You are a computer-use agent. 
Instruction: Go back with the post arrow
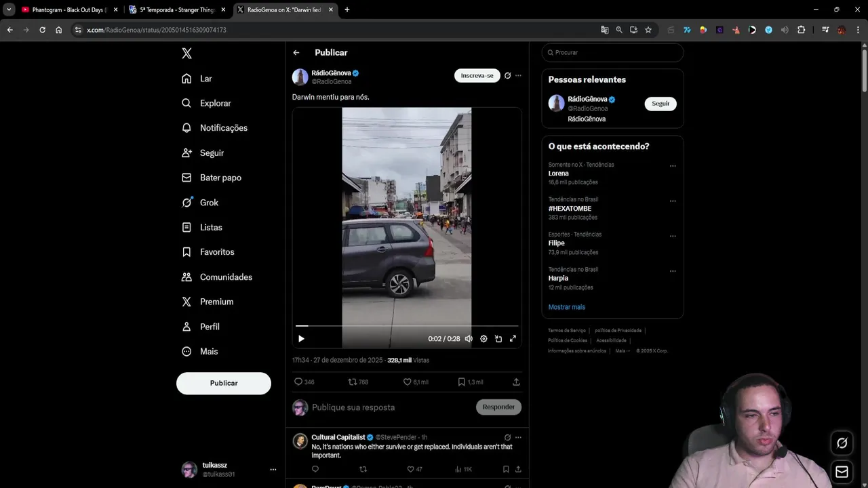[x=296, y=52]
